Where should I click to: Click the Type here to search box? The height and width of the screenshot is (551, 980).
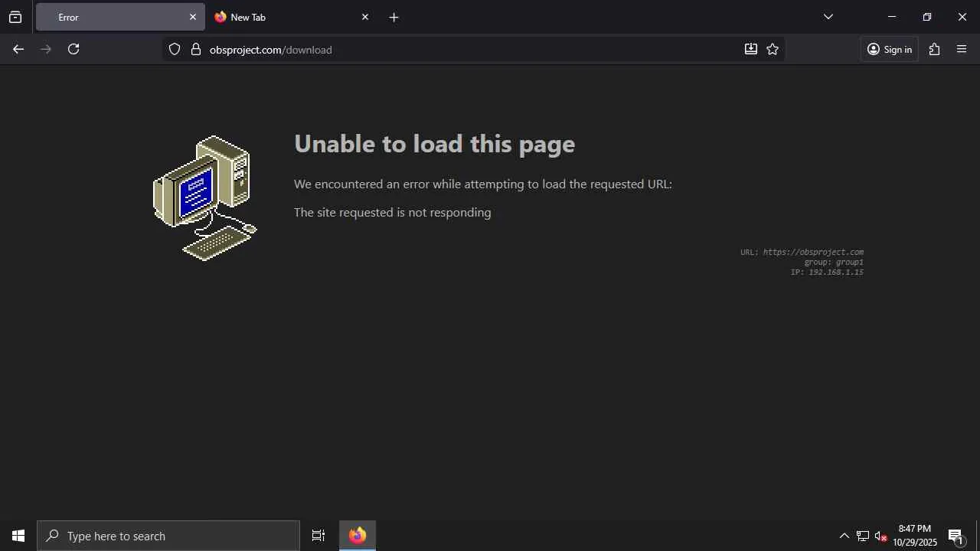tap(168, 536)
